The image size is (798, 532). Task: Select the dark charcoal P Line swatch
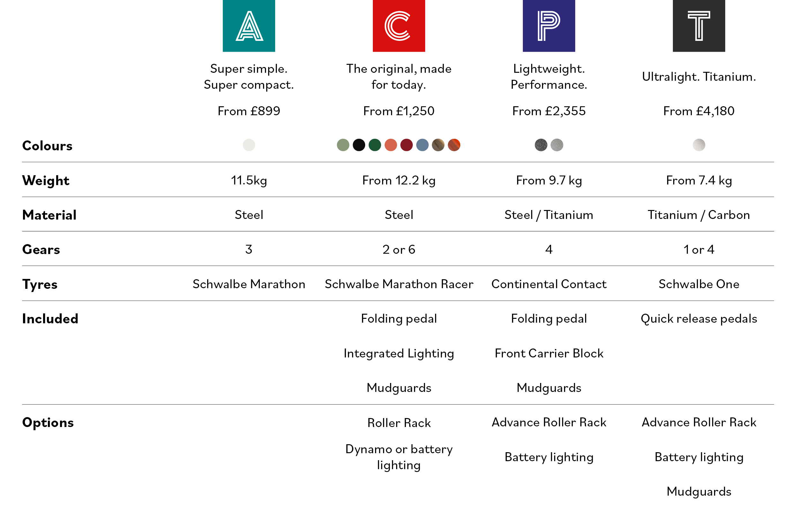point(541,145)
